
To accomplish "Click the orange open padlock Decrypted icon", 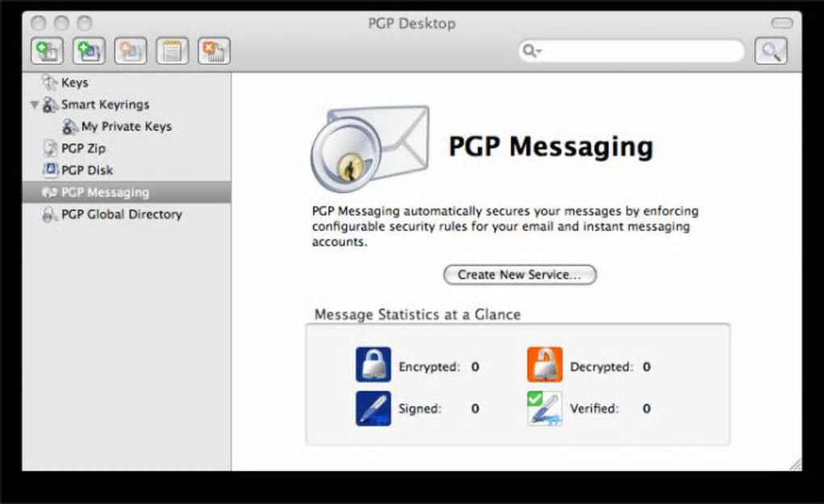I will coord(544,364).
